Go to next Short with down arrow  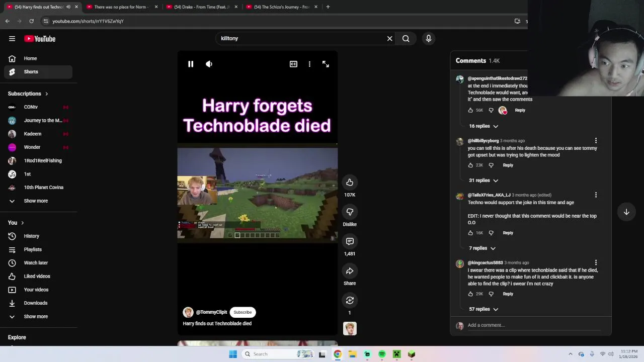coord(626,212)
